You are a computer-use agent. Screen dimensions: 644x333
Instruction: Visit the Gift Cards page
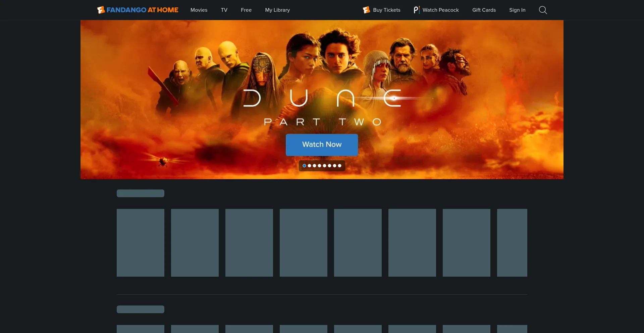click(x=484, y=10)
